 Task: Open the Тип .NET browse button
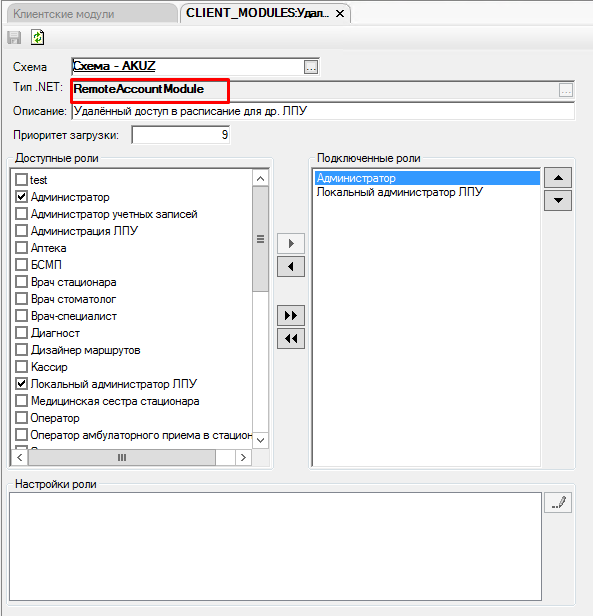[566, 90]
